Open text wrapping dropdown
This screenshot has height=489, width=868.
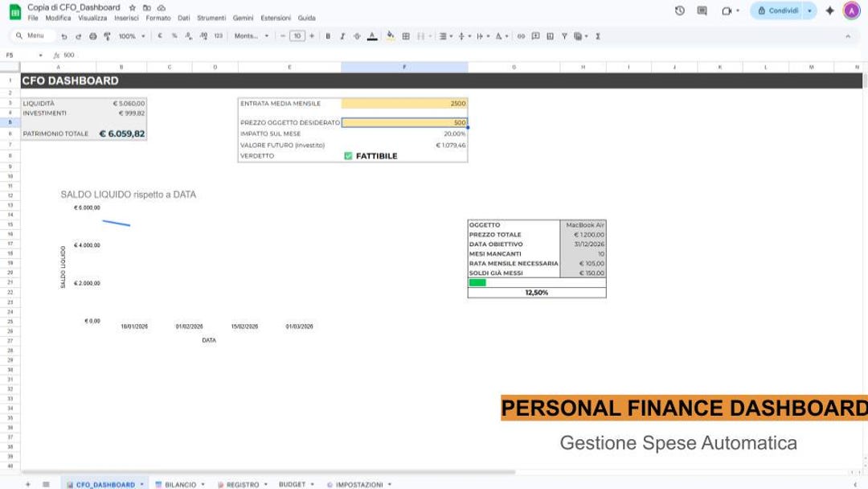coord(483,36)
